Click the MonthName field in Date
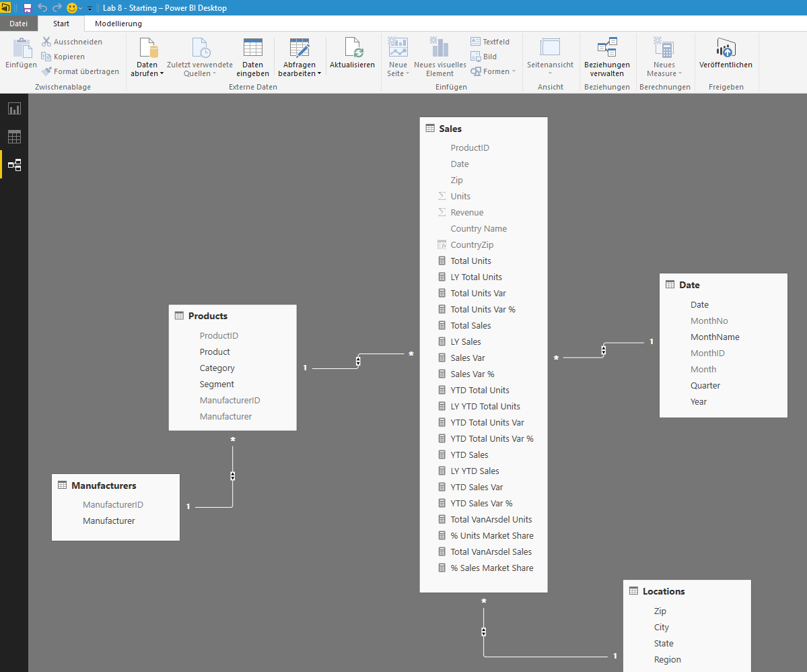 715,337
